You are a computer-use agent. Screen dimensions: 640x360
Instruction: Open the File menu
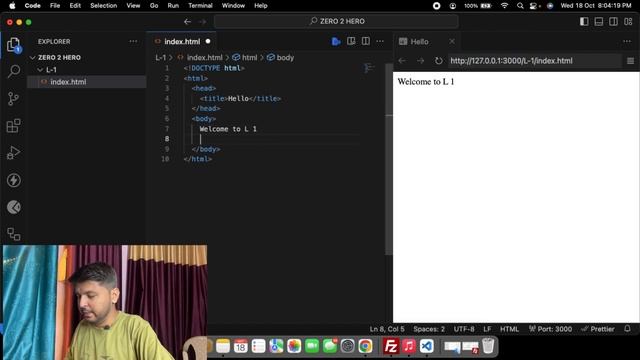pyautogui.click(x=55, y=6)
